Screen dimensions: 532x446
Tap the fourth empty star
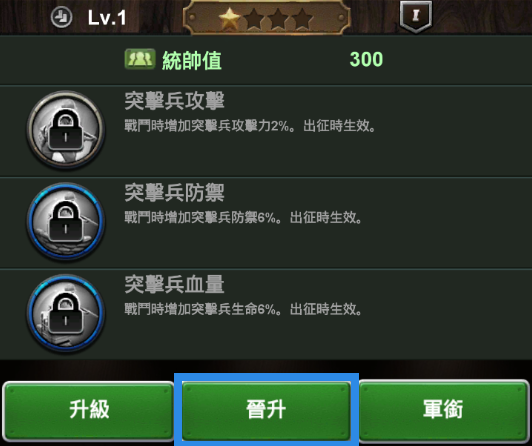click(302, 19)
